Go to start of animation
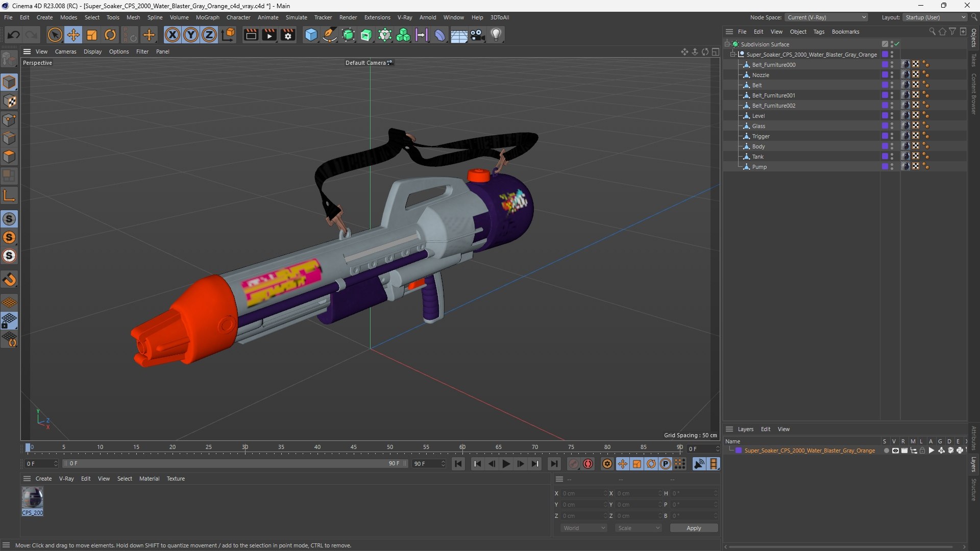The image size is (980, 551). (x=458, y=464)
